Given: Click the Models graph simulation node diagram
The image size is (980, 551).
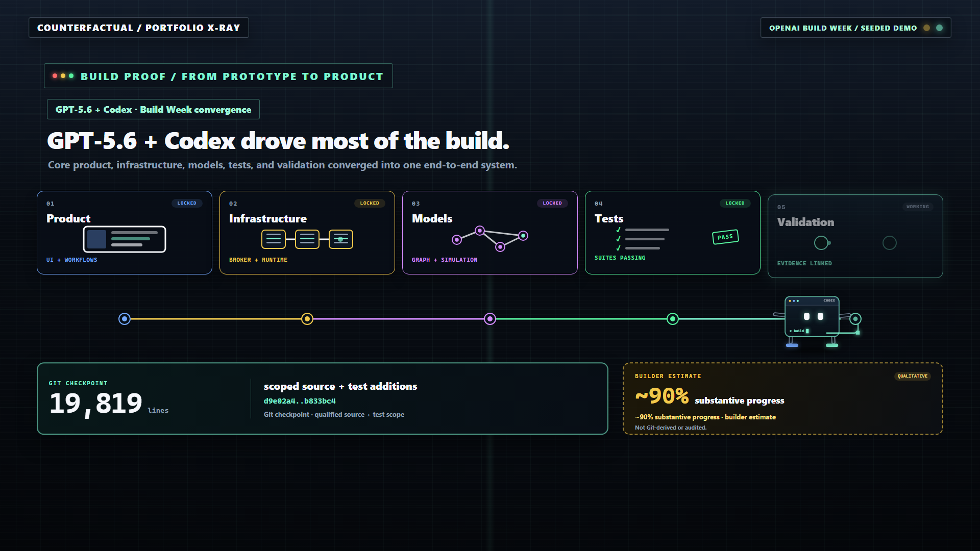Looking at the screenshot, I should (x=490, y=238).
